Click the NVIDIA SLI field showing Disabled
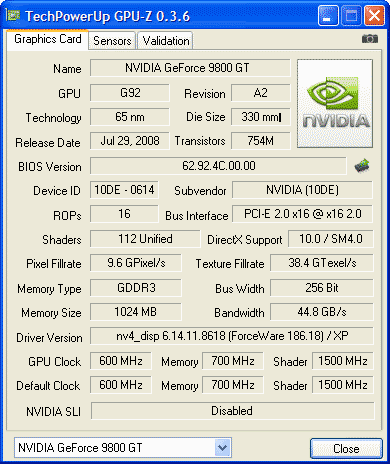Image resolution: width=390 pixels, height=464 pixels. pos(233,411)
